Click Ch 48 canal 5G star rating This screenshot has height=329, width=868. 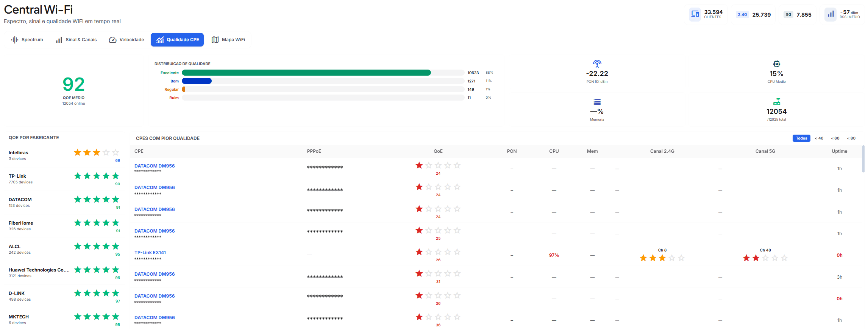click(765, 258)
